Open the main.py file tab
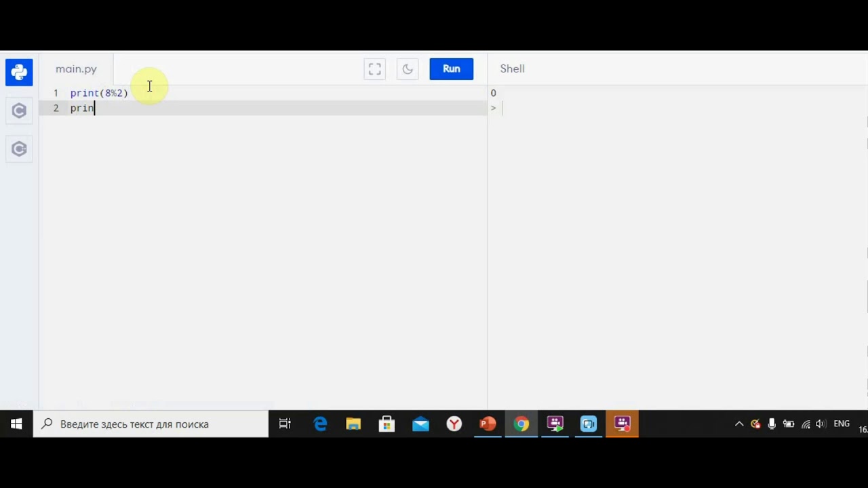Screen dimensions: 868x488 76,69
